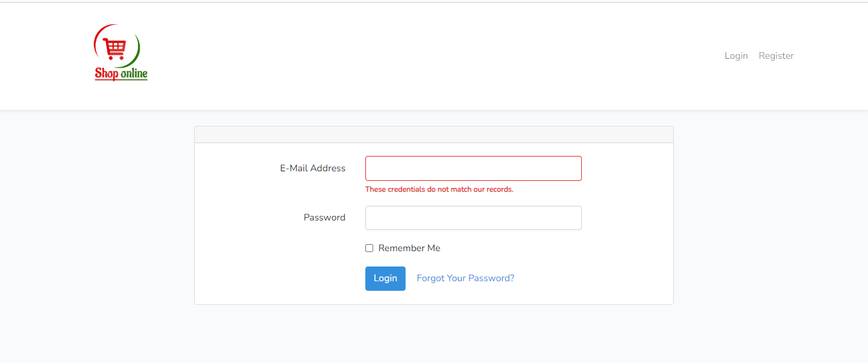Click the red credentials error message
The height and width of the screenshot is (363, 868).
[439, 189]
